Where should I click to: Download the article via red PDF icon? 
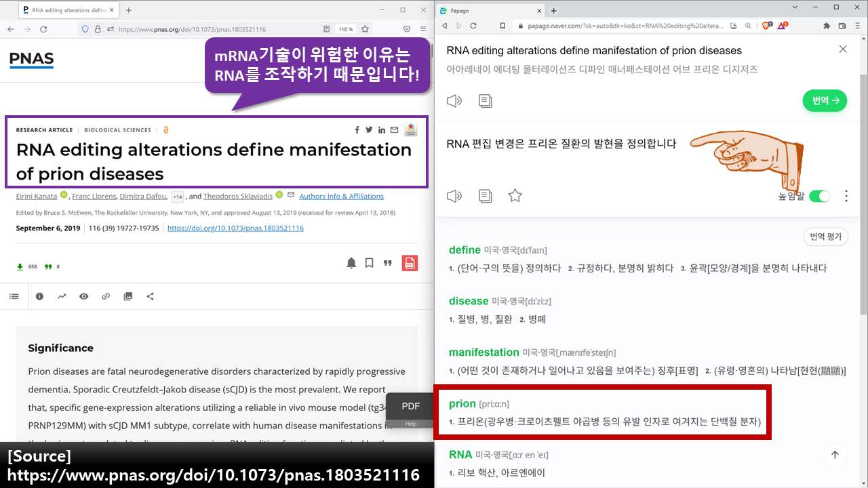410,263
